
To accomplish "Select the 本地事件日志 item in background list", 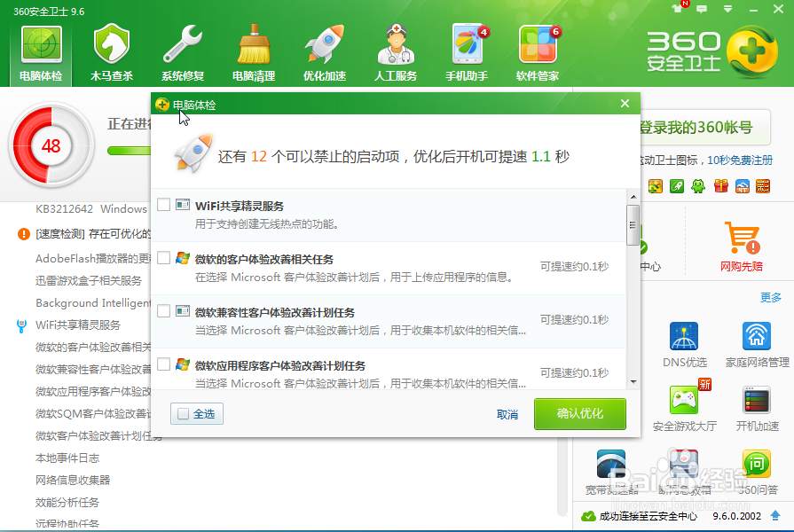I will (x=67, y=458).
